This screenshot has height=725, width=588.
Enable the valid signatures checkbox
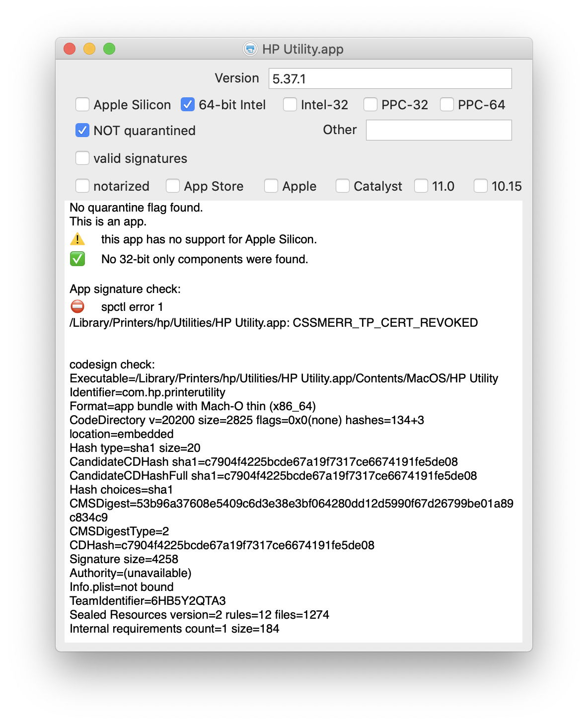82,158
